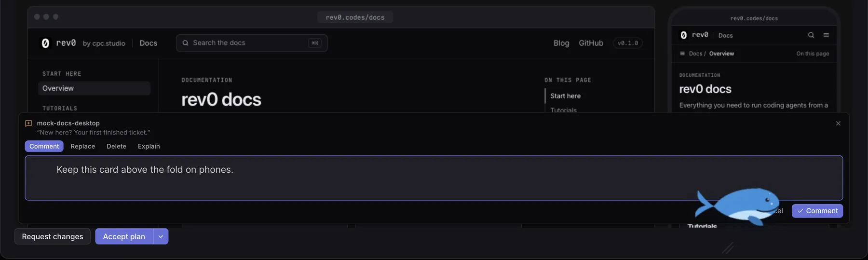Viewport: 868px width, 260px height.
Task: Click the Accept plan button
Action: pos(124,236)
